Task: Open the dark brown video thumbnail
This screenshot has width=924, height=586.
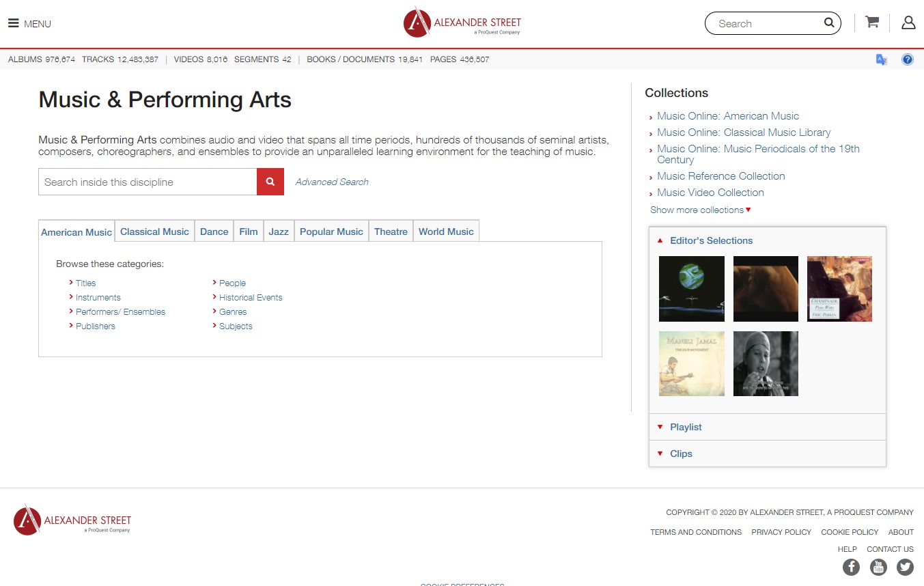Action: click(766, 289)
